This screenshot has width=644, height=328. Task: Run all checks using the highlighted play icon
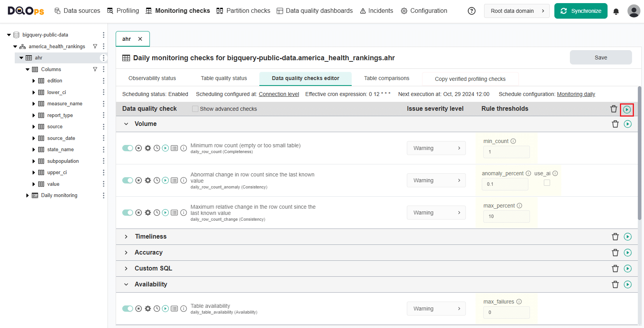[627, 110]
